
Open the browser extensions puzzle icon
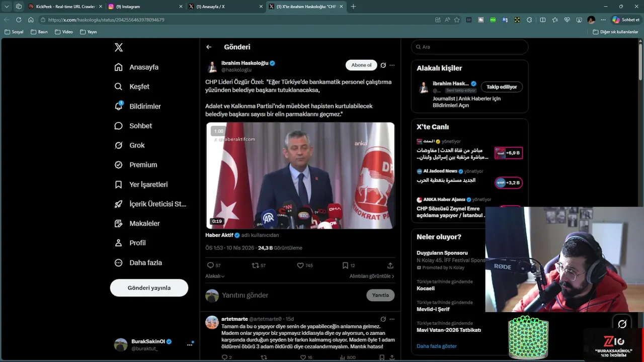tap(529, 20)
